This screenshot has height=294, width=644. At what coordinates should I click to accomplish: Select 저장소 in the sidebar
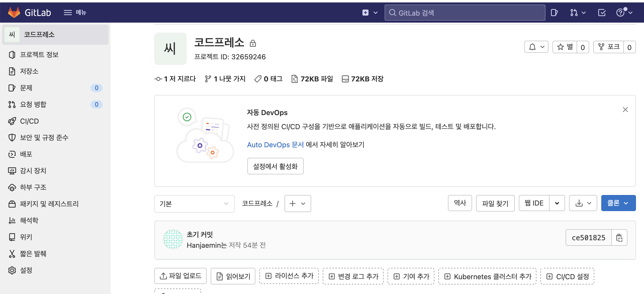coord(29,71)
